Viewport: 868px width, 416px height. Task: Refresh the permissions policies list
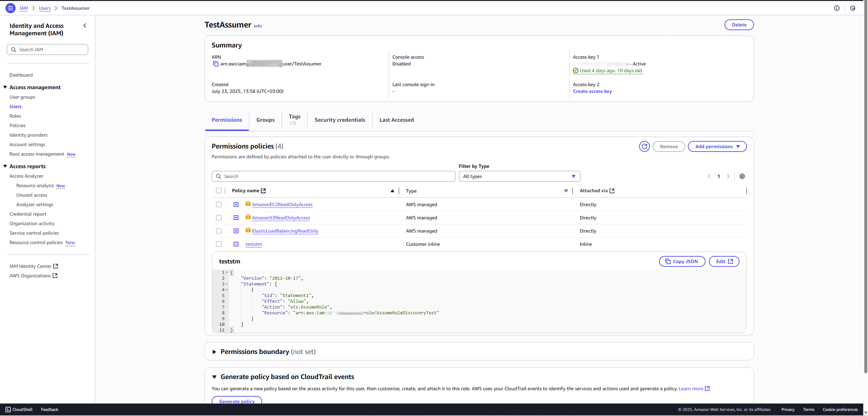[x=644, y=146]
